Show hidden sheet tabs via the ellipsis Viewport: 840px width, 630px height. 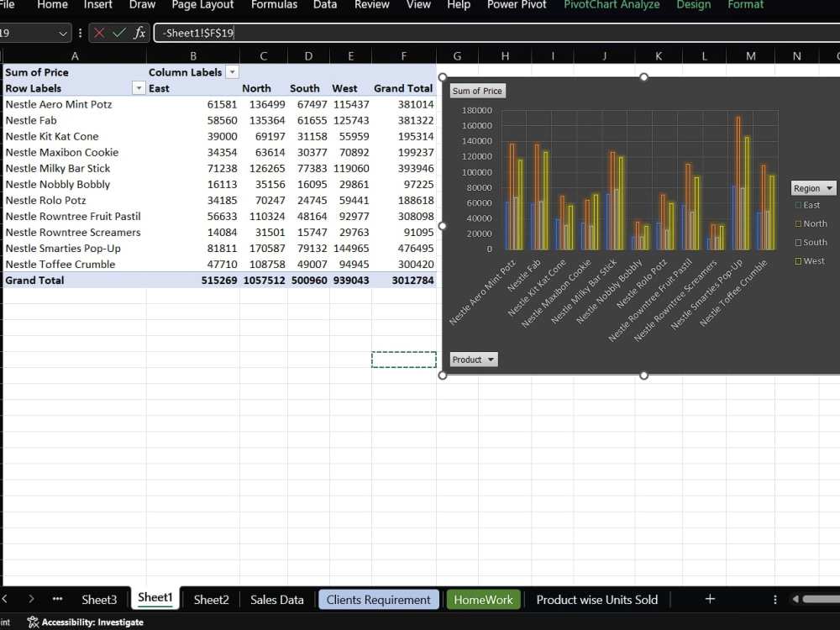point(57,599)
